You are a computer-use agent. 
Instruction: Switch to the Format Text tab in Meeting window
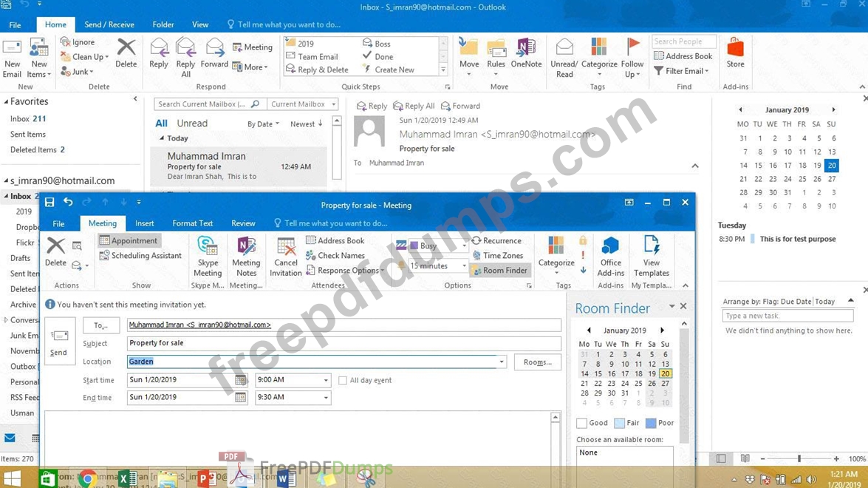coord(193,223)
